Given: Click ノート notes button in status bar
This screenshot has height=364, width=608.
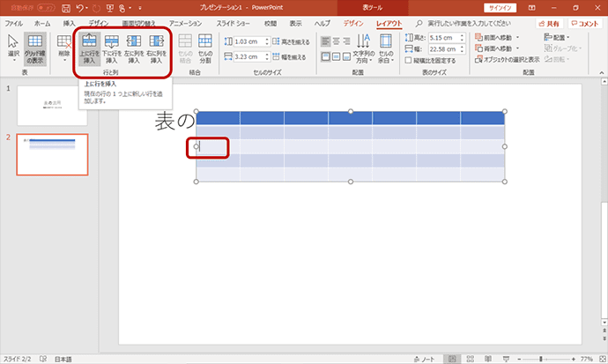Looking at the screenshot, I should click(x=424, y=360).
